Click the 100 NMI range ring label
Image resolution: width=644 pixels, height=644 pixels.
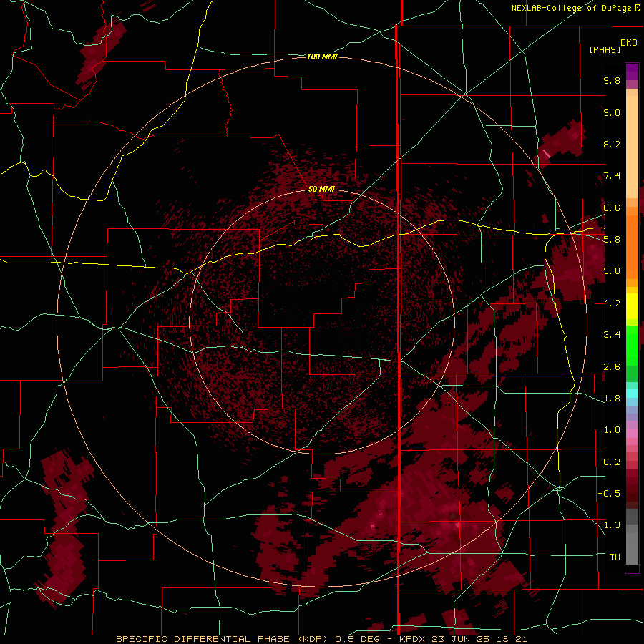pos(322,57)
